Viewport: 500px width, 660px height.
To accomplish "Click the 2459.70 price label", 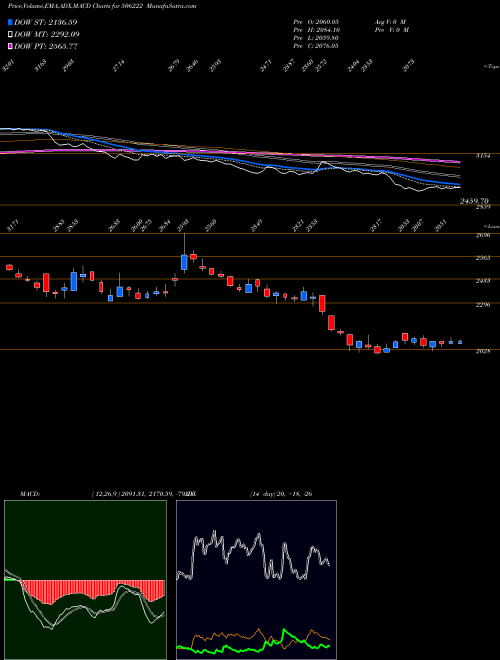I will pyautogui.click(x=474, y=202).
